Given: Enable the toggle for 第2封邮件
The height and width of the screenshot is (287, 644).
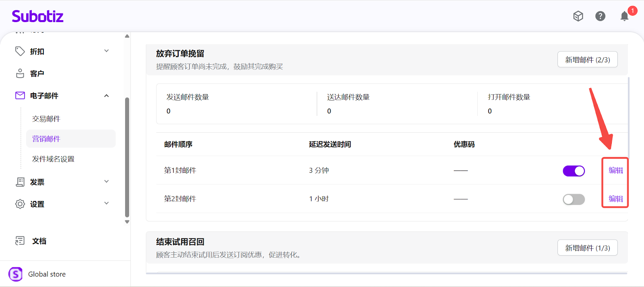Looking at the screenshot, I should click(x=574, y=199).
